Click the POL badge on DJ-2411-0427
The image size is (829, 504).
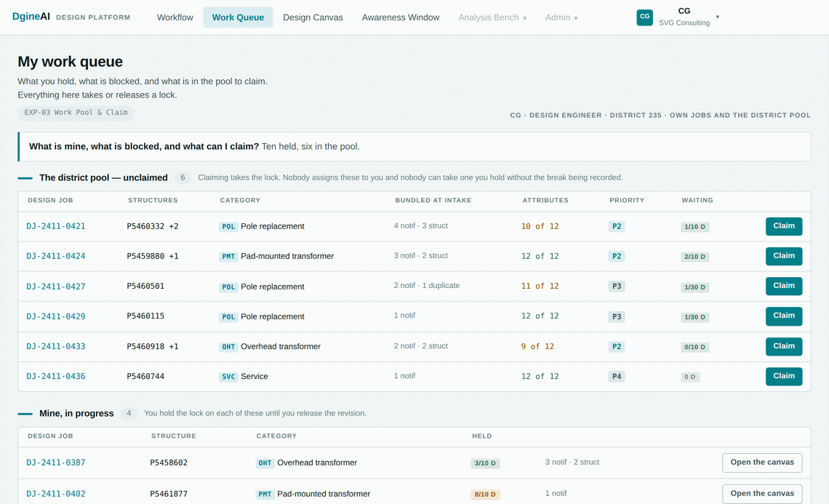point(228,287)
